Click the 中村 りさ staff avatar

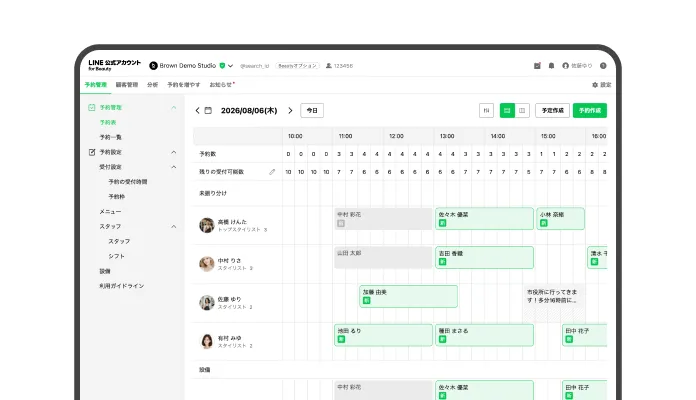coord(207,264)
